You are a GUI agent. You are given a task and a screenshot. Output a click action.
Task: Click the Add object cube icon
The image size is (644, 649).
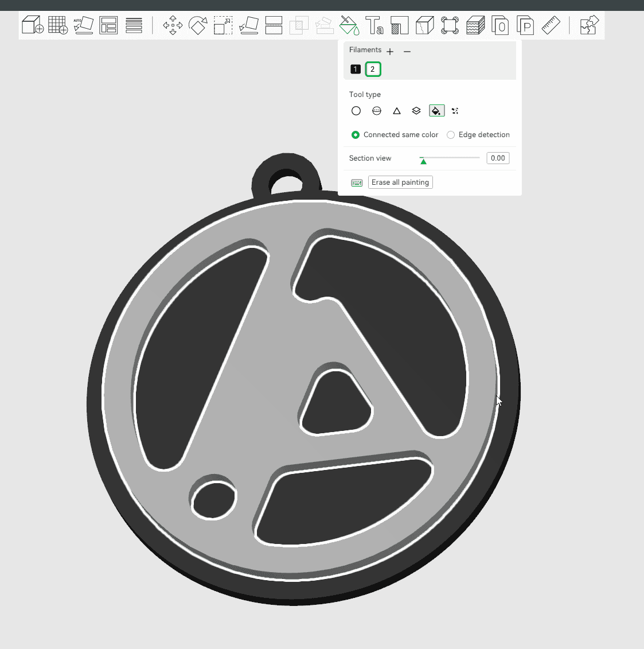tap(33, 25)
